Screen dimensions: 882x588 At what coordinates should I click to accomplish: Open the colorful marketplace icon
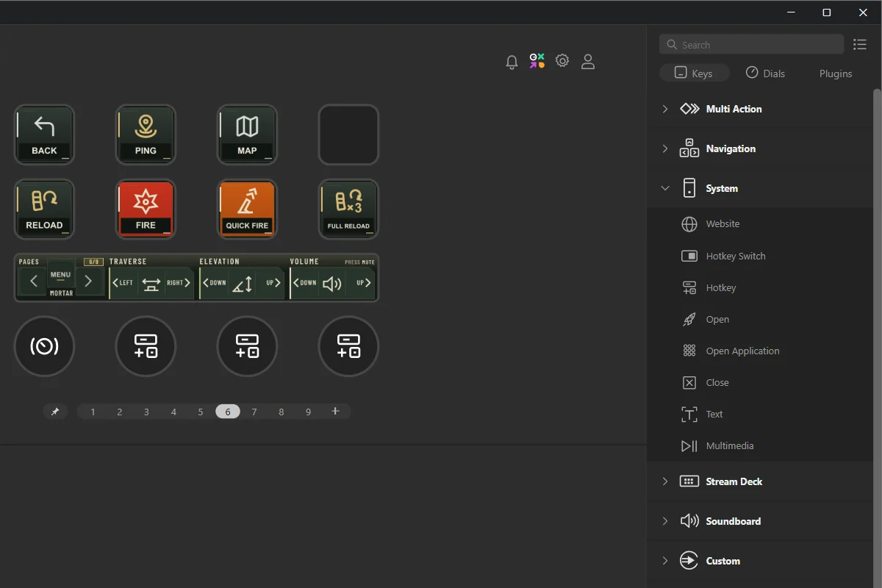(x=537, y=61)
